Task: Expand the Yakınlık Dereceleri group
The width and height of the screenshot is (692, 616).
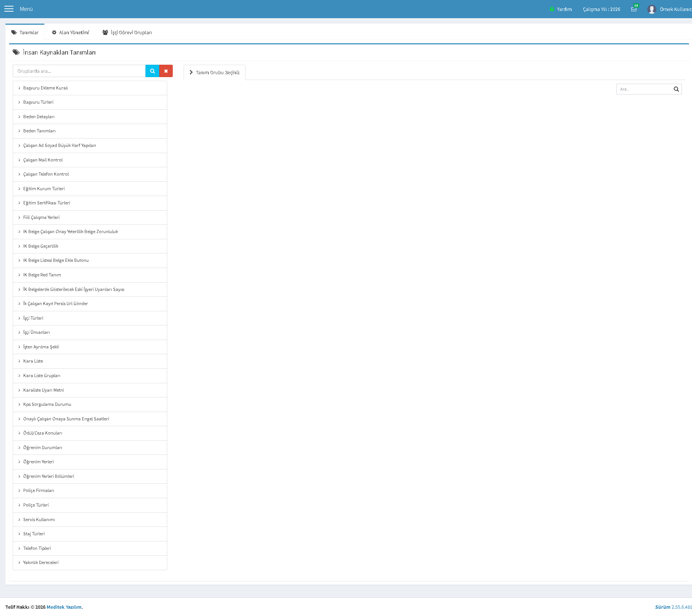Action: pyautogui.click(x=90, y=563)
